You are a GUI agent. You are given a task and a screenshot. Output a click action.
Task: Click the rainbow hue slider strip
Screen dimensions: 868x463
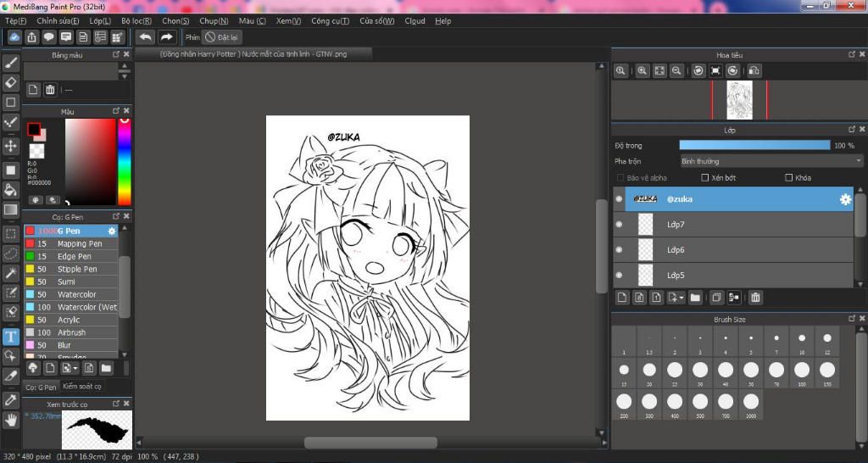click(125, 161)
